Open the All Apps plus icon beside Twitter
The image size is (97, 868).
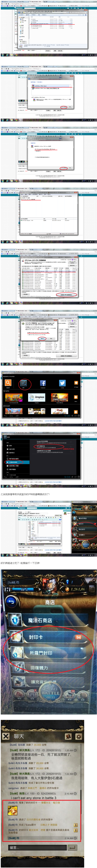[76, 383]
